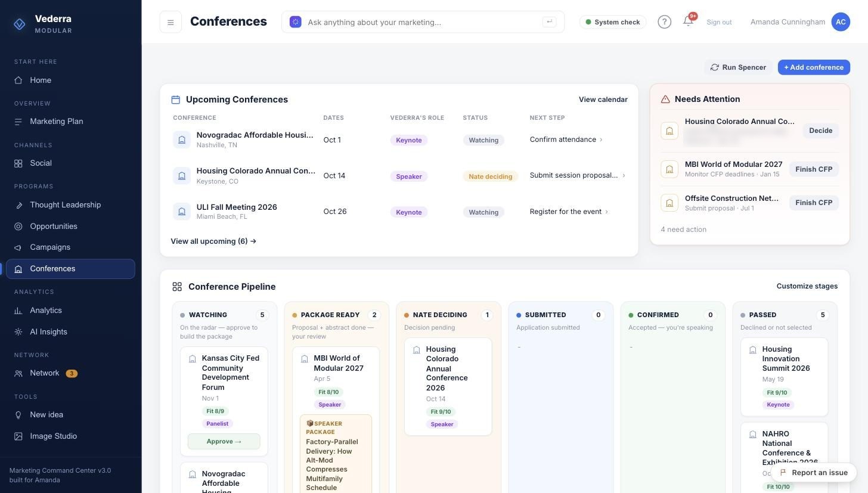868x493 pixels.
Task: Expand Submit session proposal next step chevron
Action: [x=624, y=175]
